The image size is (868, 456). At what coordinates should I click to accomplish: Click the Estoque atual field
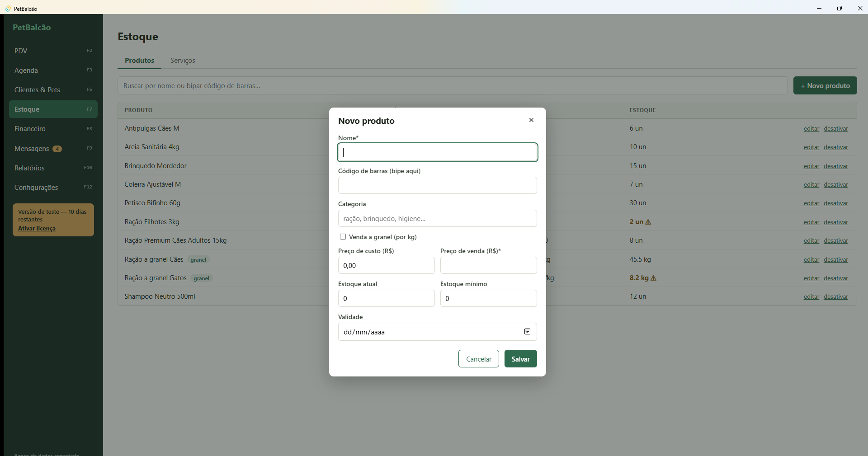click(387, 298)
